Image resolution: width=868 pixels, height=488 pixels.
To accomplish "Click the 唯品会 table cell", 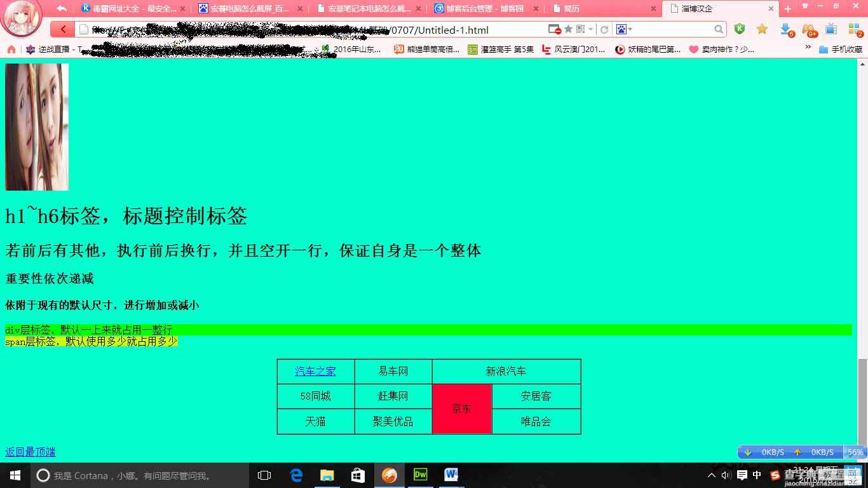I will coord(536,421).
